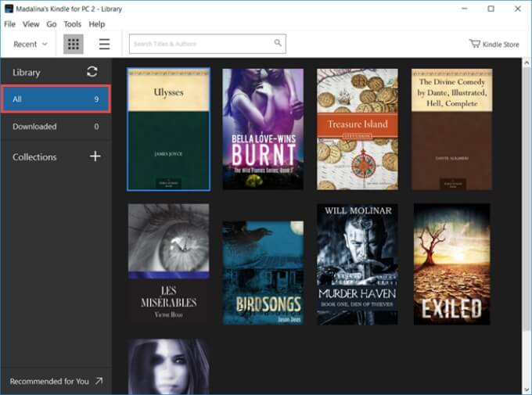Add a new collection with plus icon
532x395 pixels.
tap(95, 156)
